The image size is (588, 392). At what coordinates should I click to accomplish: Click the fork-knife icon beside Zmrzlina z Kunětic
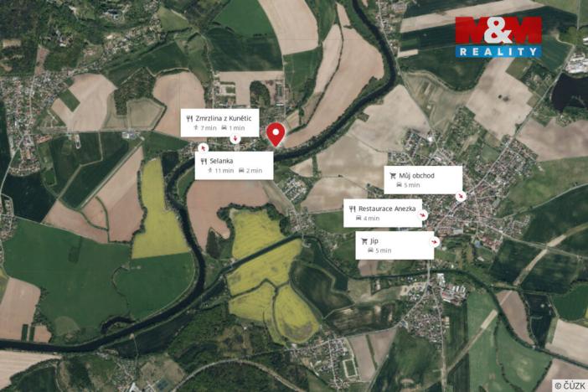[189, 119]
